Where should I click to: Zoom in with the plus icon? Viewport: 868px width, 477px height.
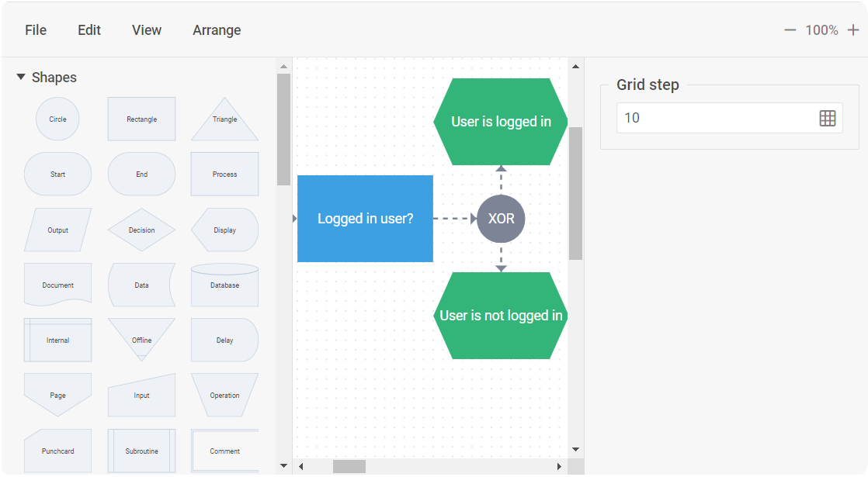click(853, 29)
